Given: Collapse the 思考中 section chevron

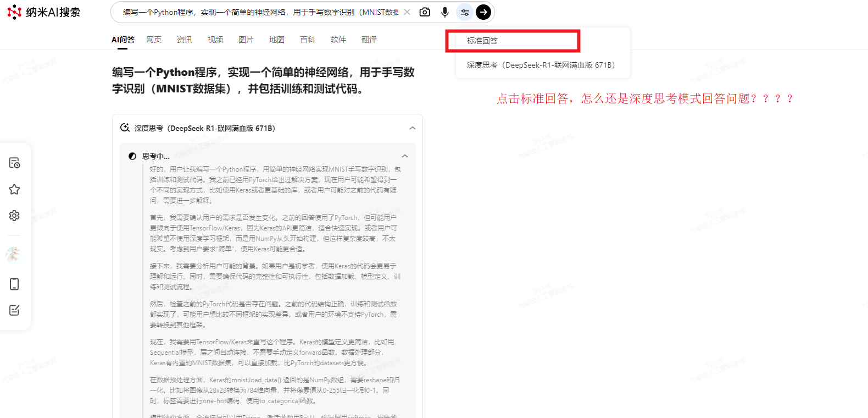Looking at the screenshot, I should [405, 156].
